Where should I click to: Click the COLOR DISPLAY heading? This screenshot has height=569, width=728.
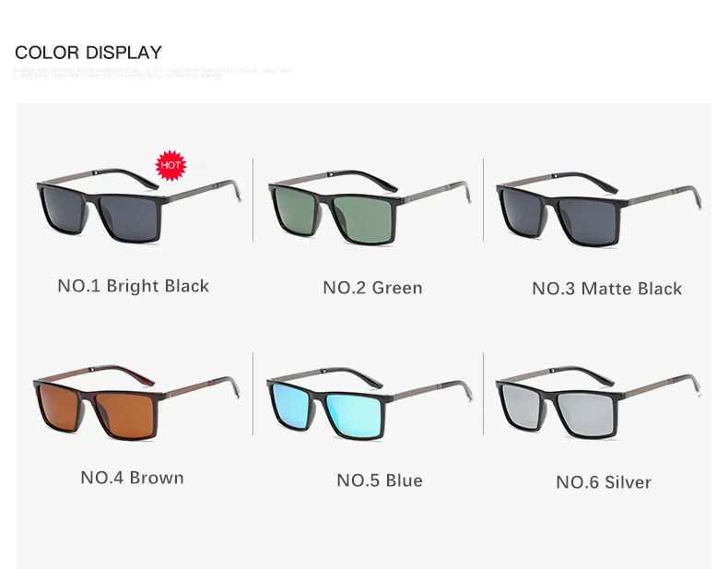(88, 53)
